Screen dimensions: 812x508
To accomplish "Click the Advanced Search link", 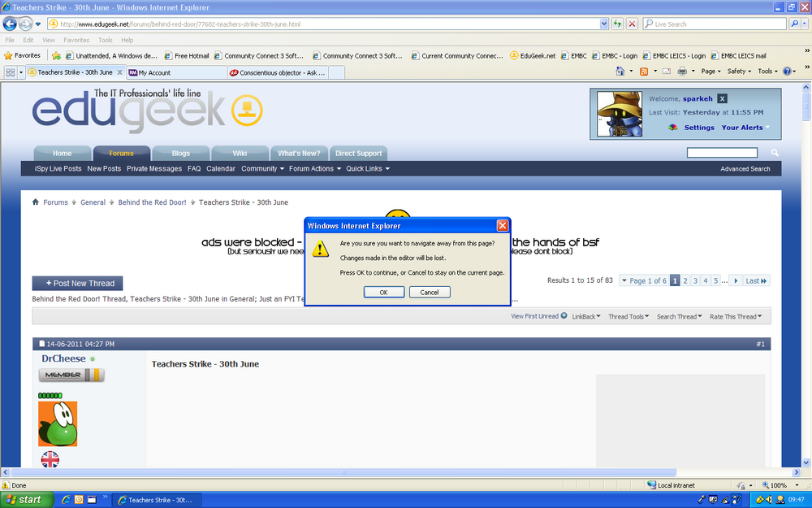I will (x=745, y=169).
